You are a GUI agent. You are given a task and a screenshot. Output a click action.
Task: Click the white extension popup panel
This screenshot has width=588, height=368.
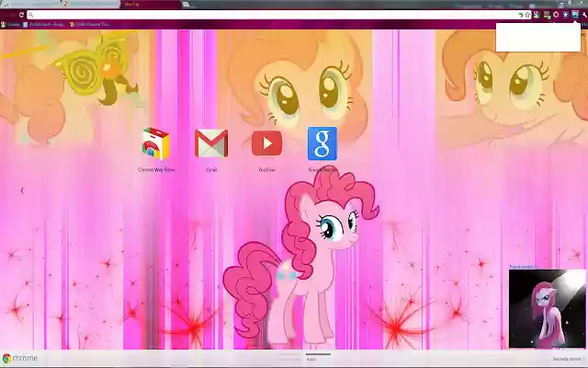[x=538, y=37]
